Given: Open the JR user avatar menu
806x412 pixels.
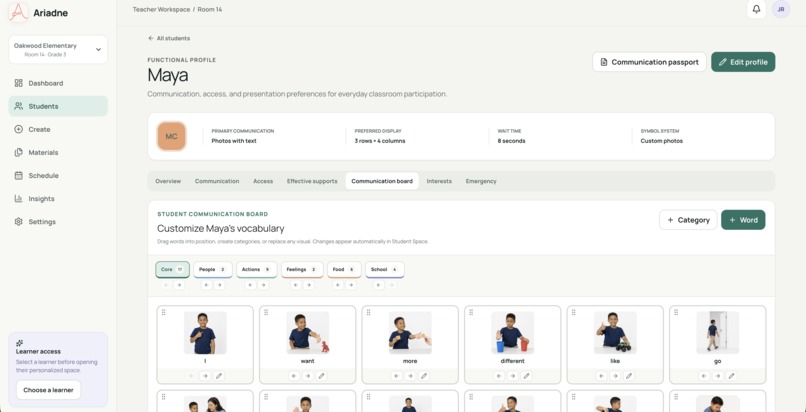Looking at the screenshot, I should pyautogui.click(x=781, y=9).
